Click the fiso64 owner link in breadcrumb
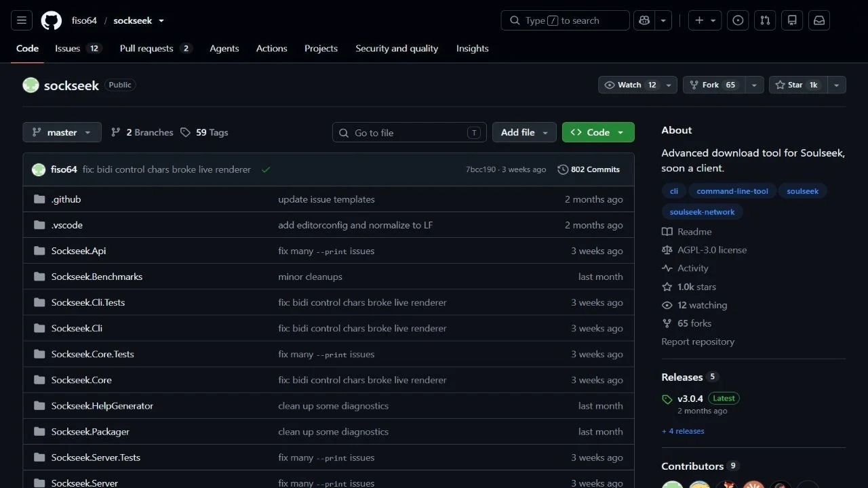This screenshot has height=488, width=868. point(84,21)
